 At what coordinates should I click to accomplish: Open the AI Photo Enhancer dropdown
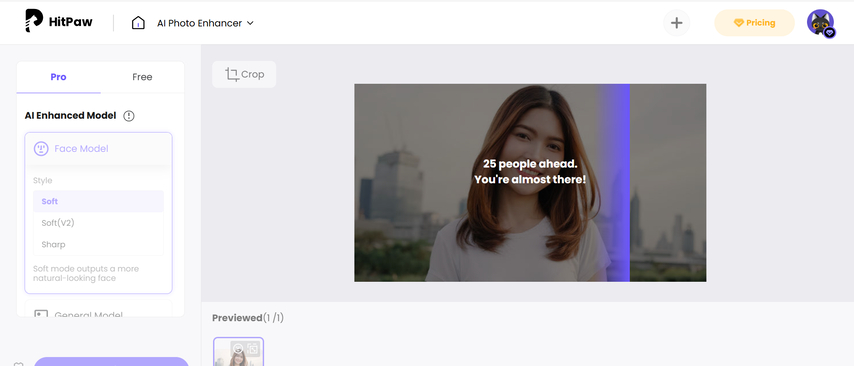205,23
